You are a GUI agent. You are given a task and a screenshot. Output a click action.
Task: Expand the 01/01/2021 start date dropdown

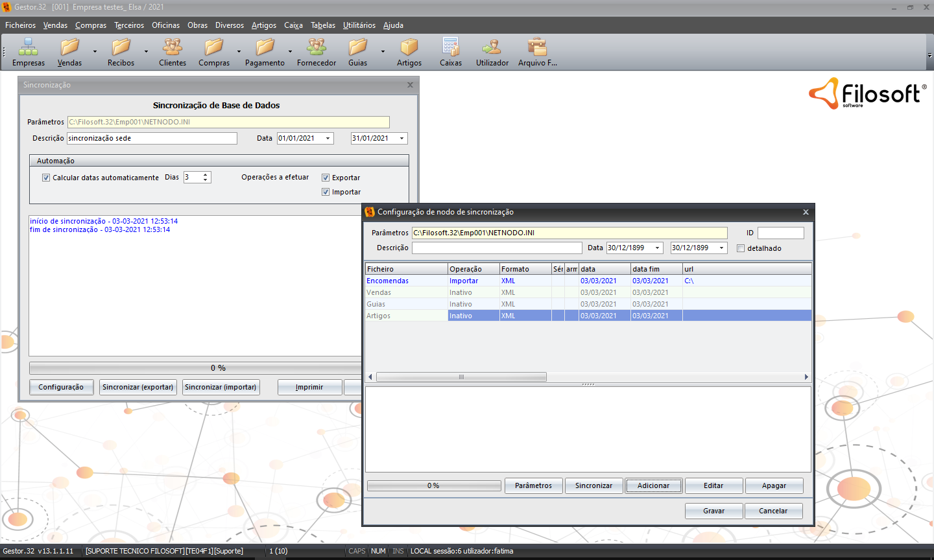pyautogui.click(x=328, y=139)
